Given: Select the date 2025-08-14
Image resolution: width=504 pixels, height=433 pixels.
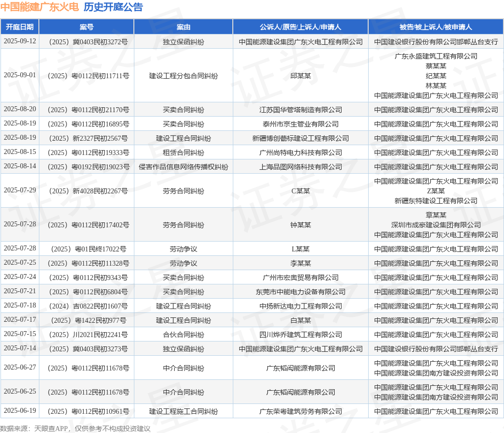Looking at the screenshot, I should pos(20,166).
